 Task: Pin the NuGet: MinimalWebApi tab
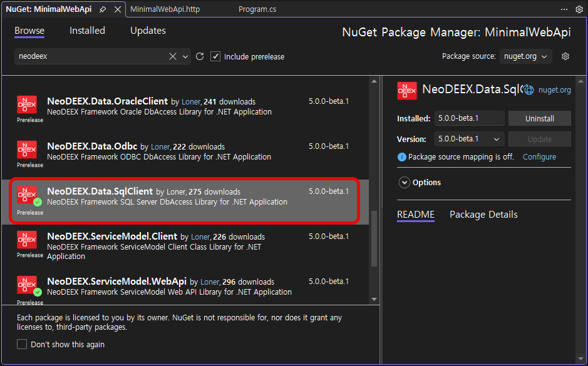point(102,10)
